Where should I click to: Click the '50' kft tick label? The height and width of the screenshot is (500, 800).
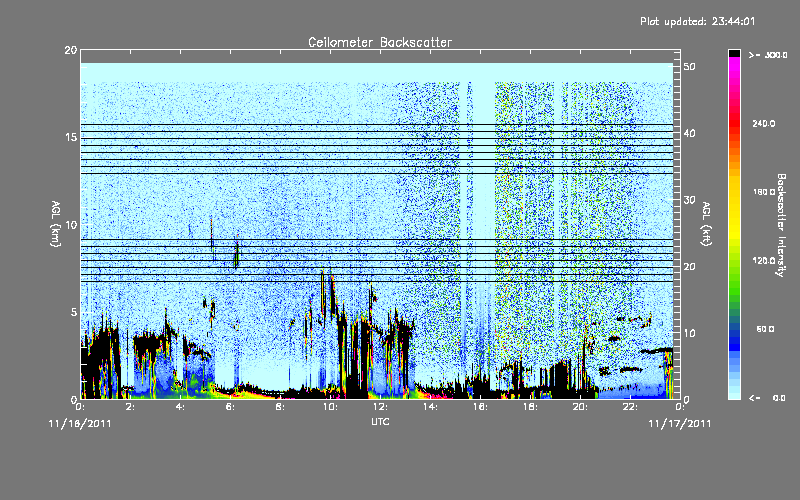point(690,67)
